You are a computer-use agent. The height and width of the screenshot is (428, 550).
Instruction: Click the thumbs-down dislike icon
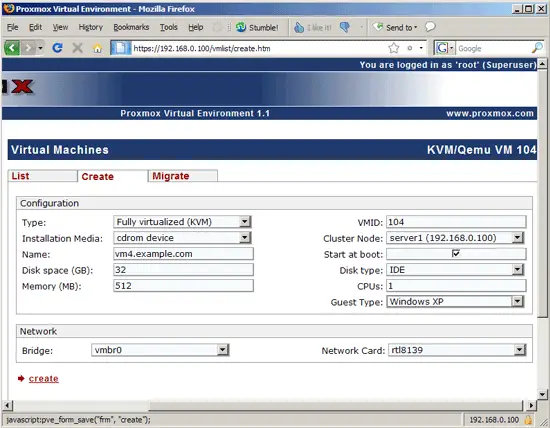pyautogui.click(x=345, y=27)
